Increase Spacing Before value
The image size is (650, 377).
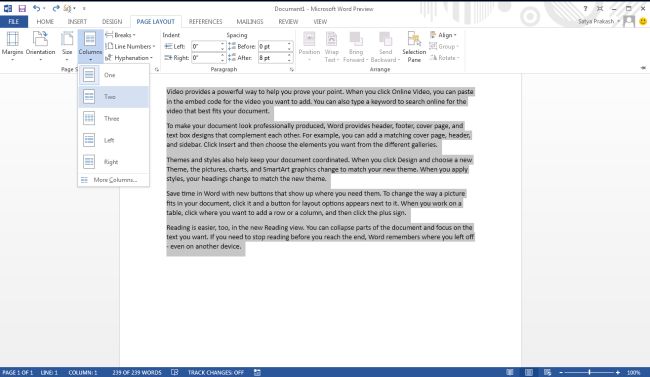[x=289, y=44]
